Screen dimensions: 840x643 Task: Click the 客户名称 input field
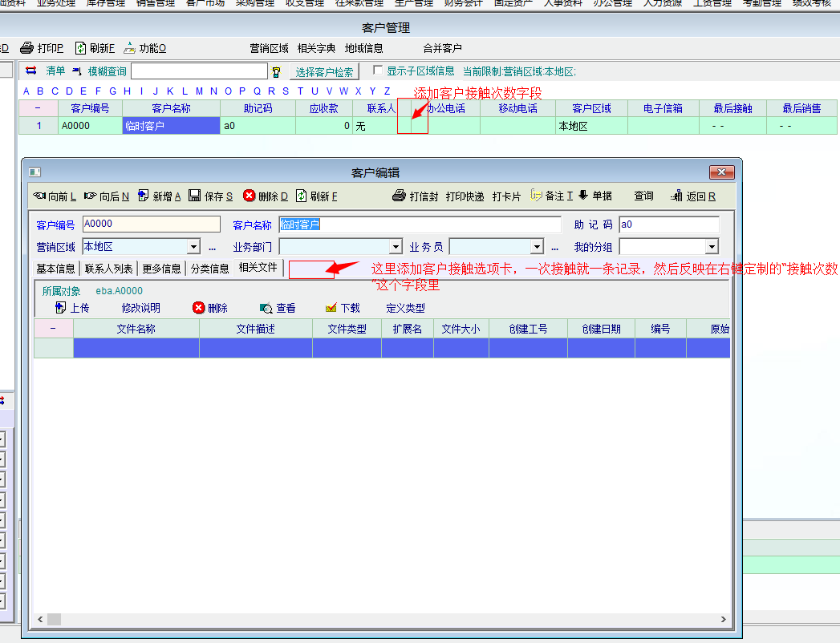420,224
